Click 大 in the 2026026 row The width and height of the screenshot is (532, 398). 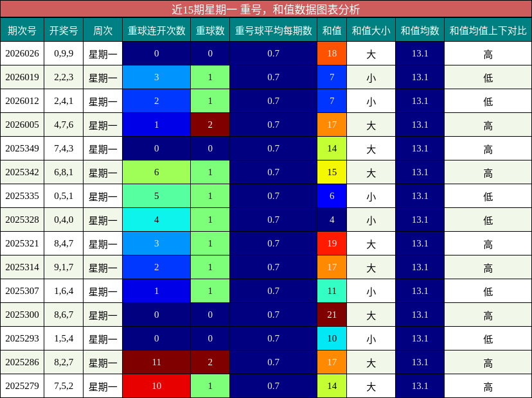coord(370,54)
